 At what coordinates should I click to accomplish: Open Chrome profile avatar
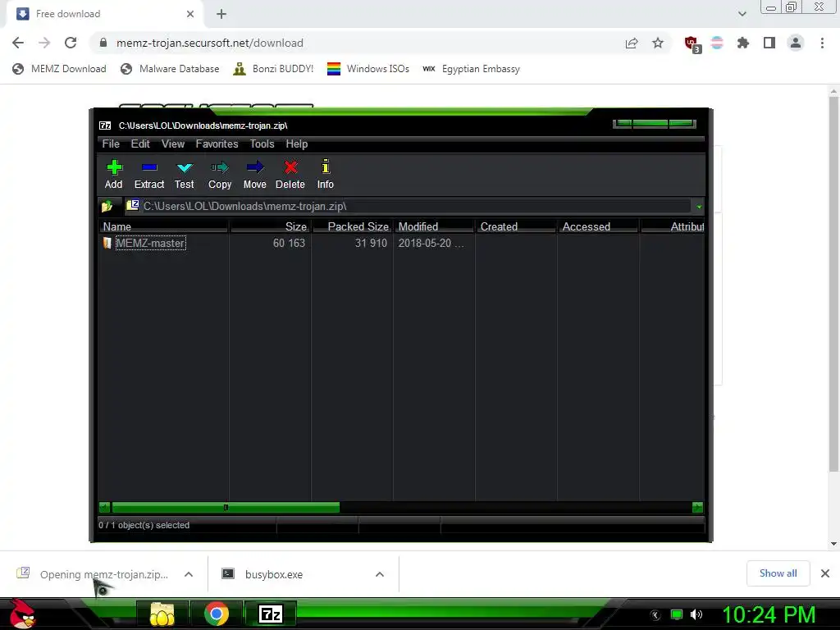click(796, 43)
